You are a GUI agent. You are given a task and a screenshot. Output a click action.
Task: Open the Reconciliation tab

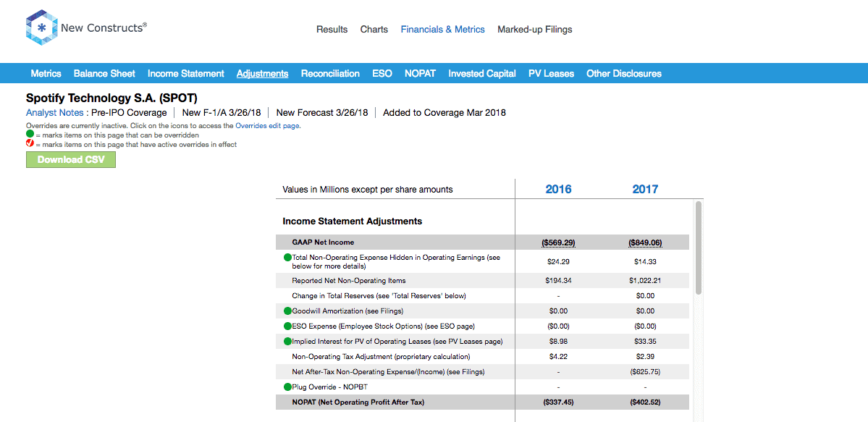click(x=331, y=73)
